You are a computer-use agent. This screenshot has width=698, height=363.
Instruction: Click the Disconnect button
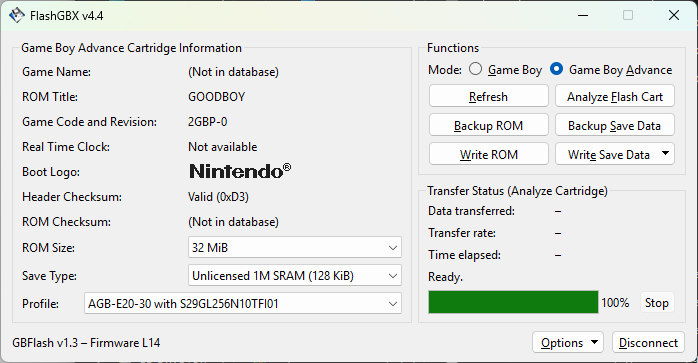[648, 343]
